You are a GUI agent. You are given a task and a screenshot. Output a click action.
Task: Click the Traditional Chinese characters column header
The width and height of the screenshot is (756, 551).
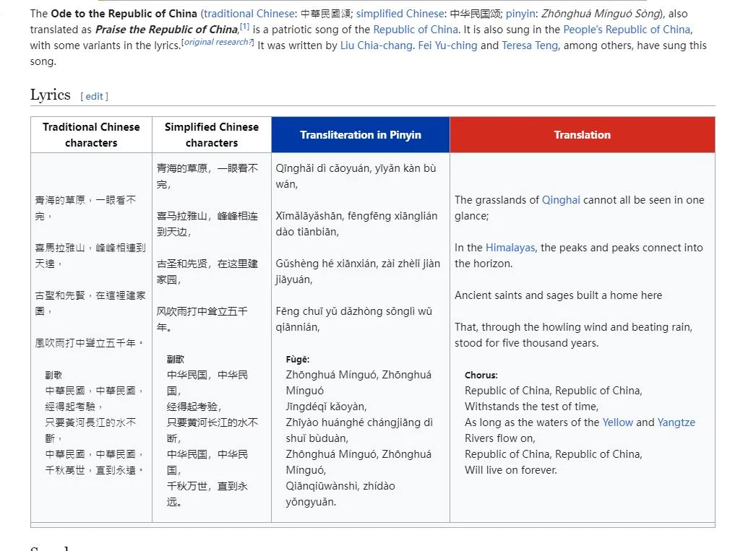tap(91, 135)
